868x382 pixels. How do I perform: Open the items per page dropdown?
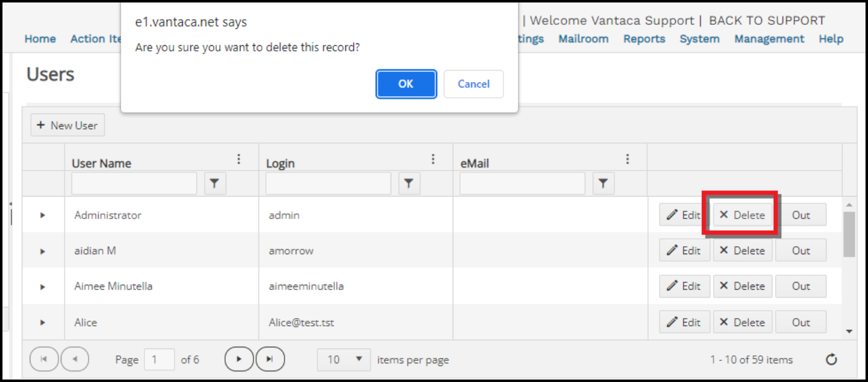pos(343,360)
